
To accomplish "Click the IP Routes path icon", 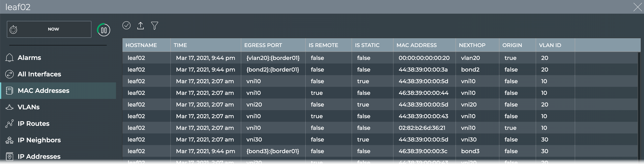I will pos(9,124).
